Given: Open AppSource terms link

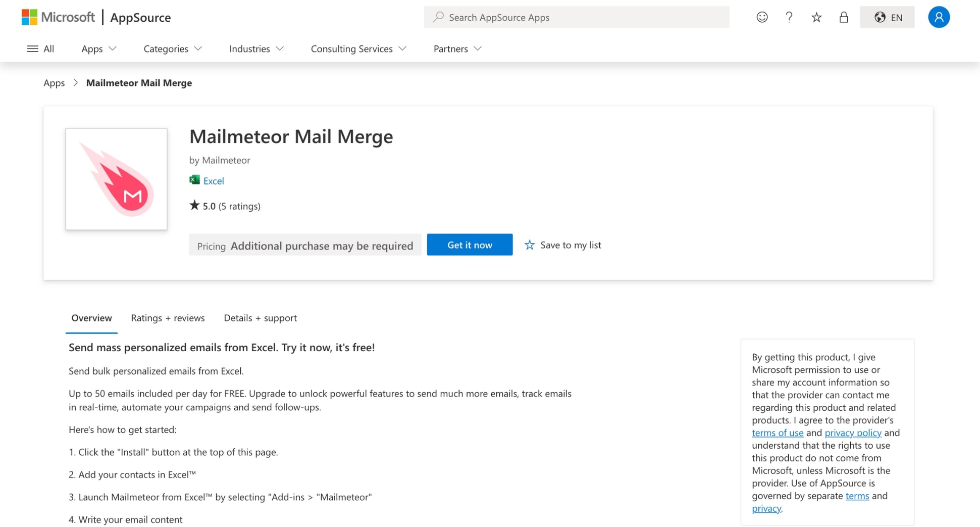Looking at the screenshot, I should point(857,496).
